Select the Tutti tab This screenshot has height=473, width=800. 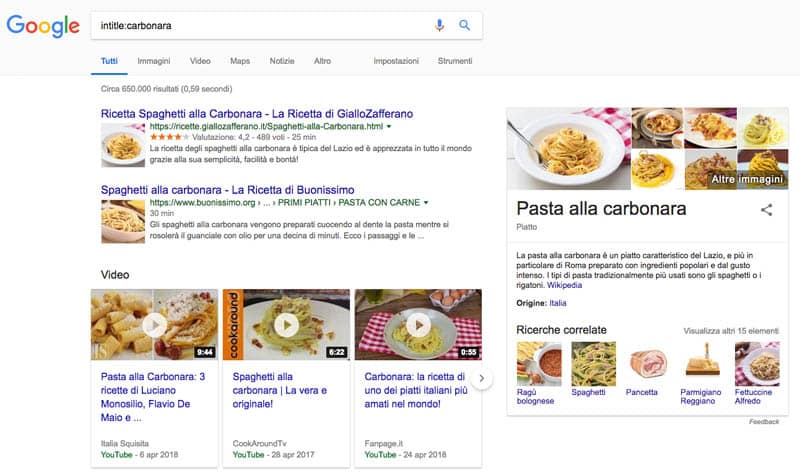click(109, 61)
